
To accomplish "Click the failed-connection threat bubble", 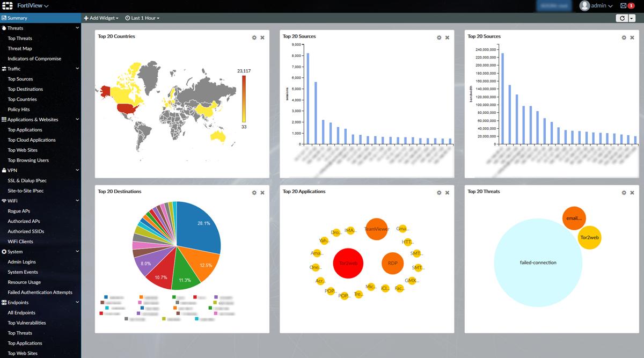I will click(538, 262).
